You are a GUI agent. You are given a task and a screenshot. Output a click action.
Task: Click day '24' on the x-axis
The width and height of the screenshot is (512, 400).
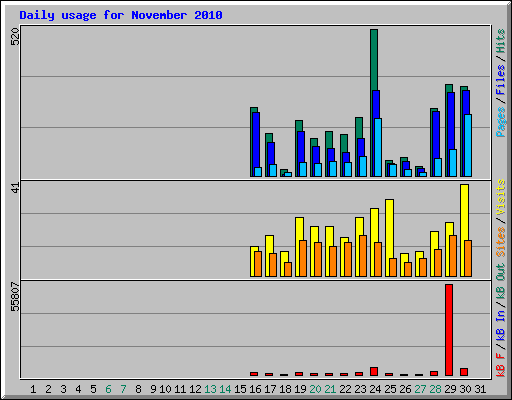click(x=375, y=389)
